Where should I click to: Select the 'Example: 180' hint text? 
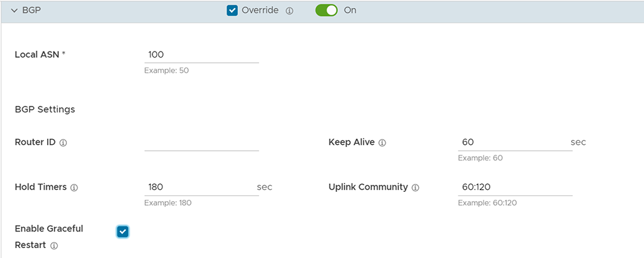[x=168, y=202]
